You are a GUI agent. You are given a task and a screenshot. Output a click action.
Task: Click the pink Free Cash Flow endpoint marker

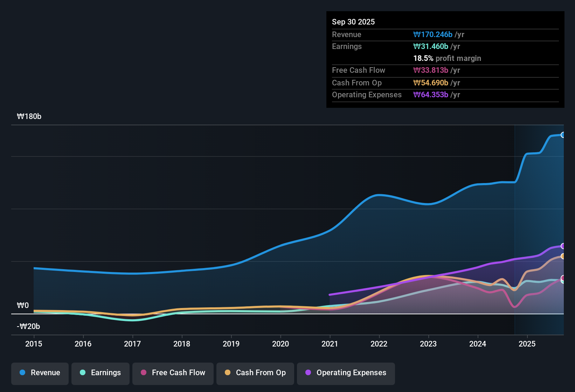pos(563,278)
